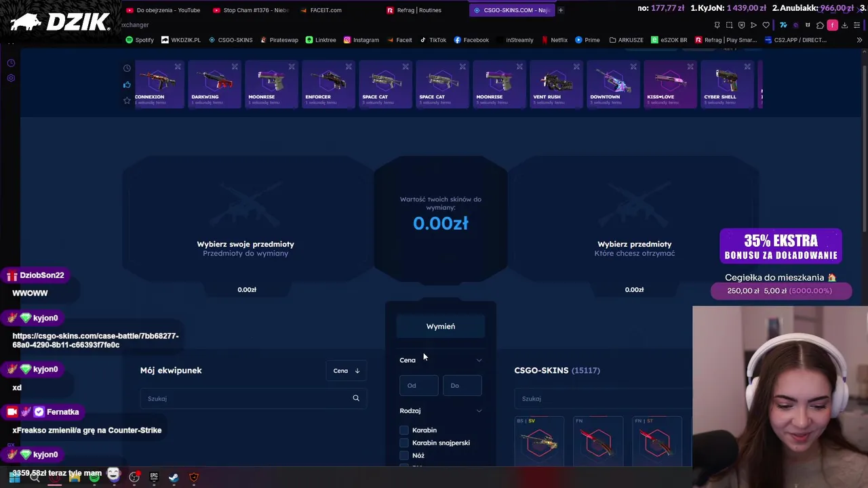The width and height of the screenshot is (868, 488).
Task: Open browser sidebar settings gear icon
Action: click(x=11, y=78)
